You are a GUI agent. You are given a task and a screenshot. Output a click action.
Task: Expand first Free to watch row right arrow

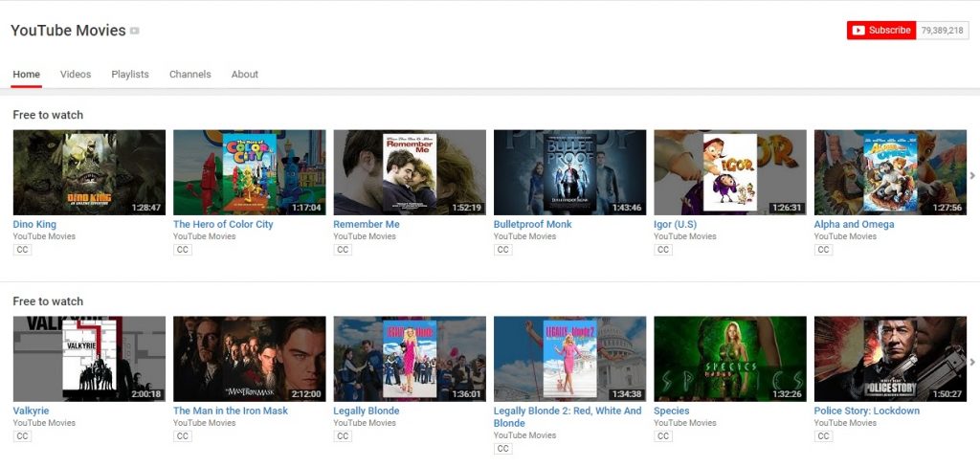point(972,175)
